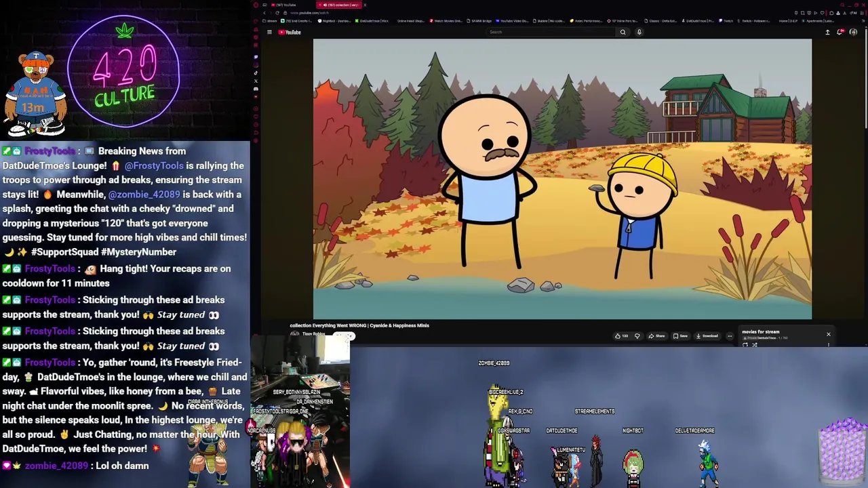Download the video
Image resolution: width=868 pixels, height=488 pixels.
pyautogui.click(x=707, y=336)
